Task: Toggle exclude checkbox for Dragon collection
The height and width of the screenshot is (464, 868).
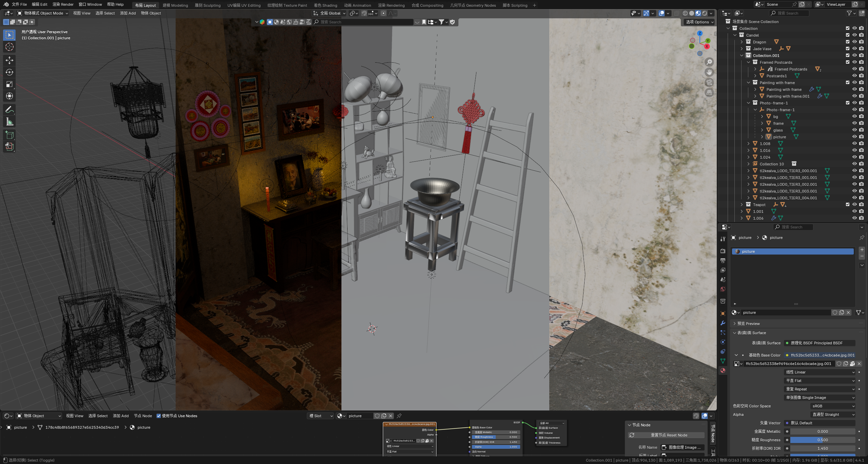Action: pyautogui.click(x=848, y=42)
